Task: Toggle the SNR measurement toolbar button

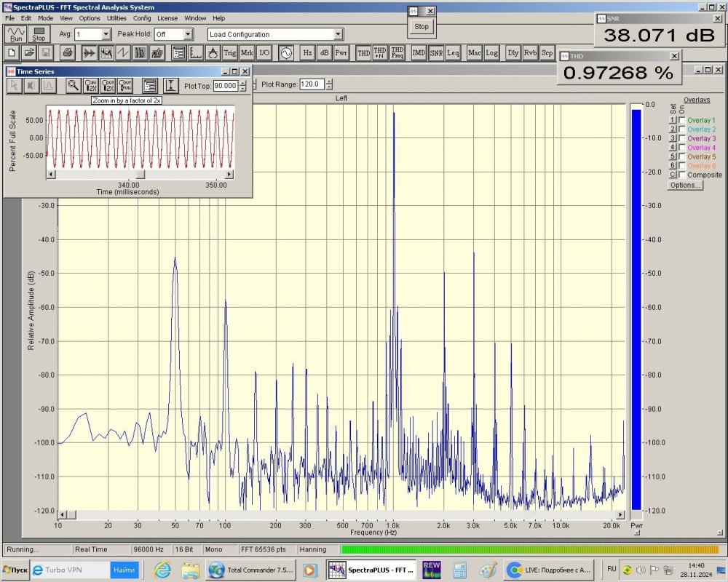Action: [435, 52]
